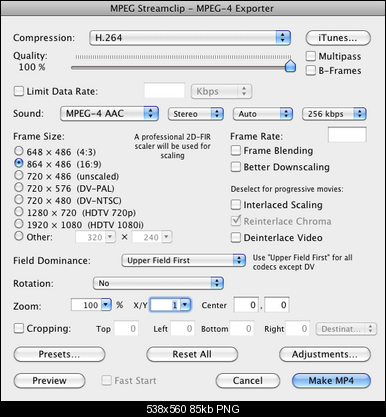Enable the B-Frames checkbox
Viewport: 386px width, 417px height.
point(311,70)
